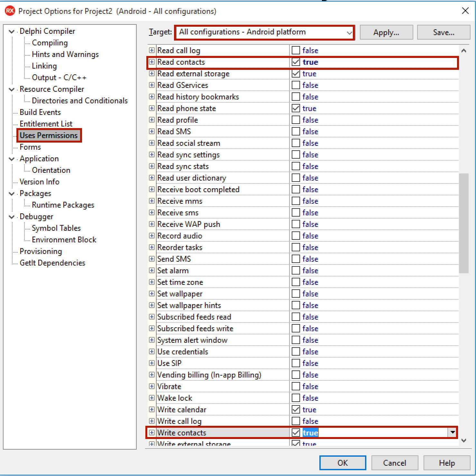This screenshot has height=476, width=476.
Task: Expand the Wake lock permission row
Action: (151, 398)
